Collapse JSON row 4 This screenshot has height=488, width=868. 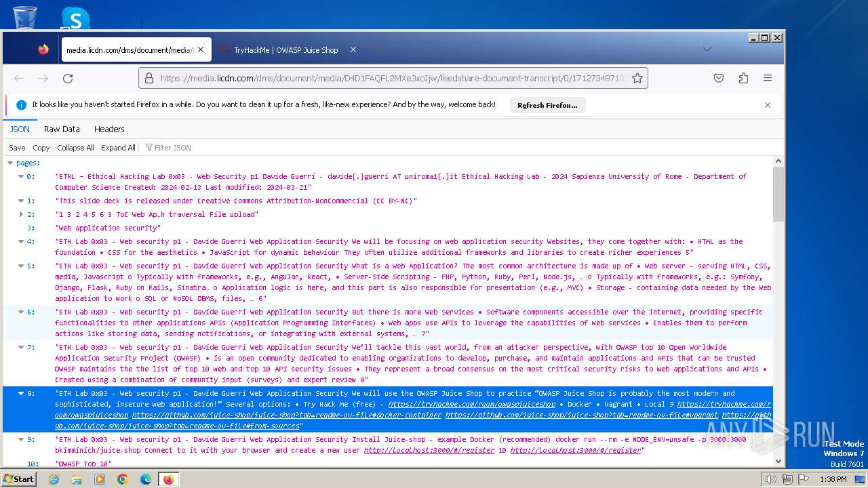[21, 241]
